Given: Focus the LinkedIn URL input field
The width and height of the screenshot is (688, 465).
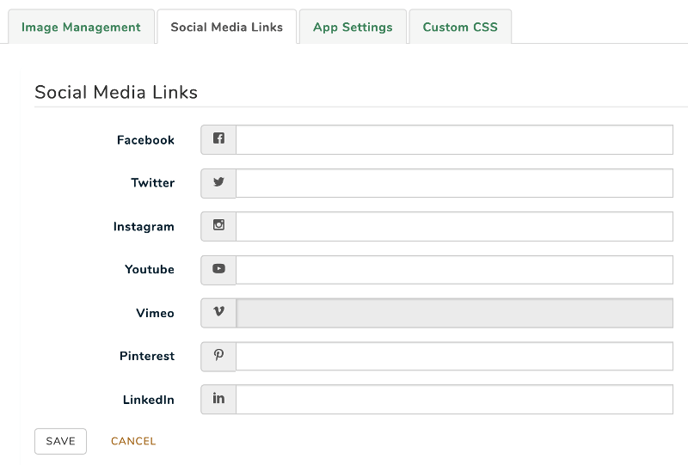Looking at the screenshot, I should click(455, 399).
